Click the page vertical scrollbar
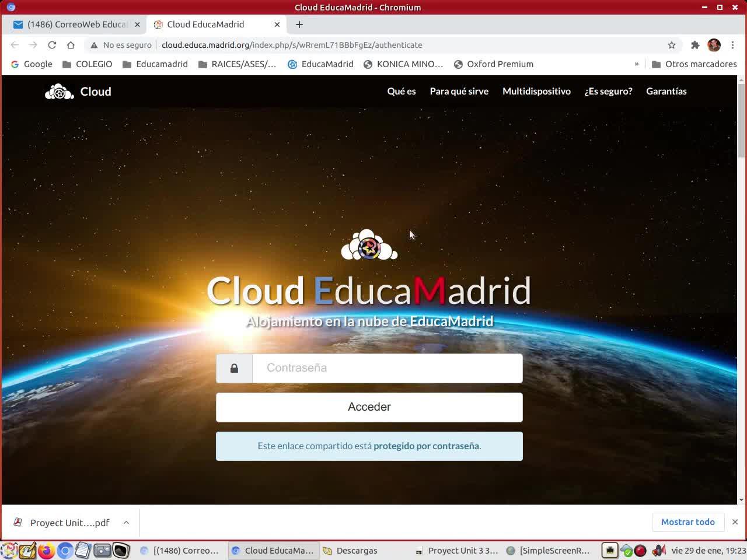 coord(741,120)
